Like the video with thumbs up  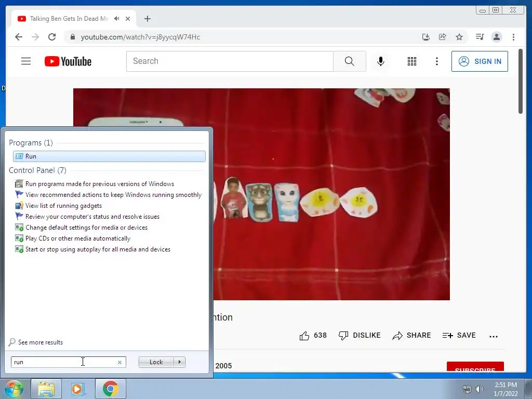pyautogui.click(x=313, y=336)
